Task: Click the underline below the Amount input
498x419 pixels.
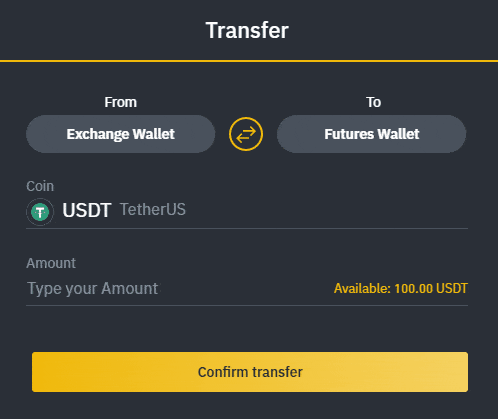Action: (x=247, y=305)
